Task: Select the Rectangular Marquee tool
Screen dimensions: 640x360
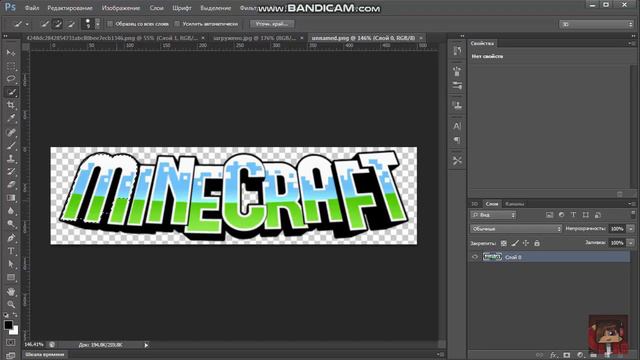Action: [x=11, y=66]
